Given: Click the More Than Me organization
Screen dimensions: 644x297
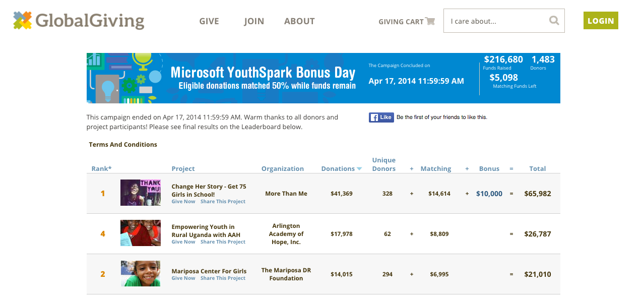Looking at the screenshot, I should (286, 194).
